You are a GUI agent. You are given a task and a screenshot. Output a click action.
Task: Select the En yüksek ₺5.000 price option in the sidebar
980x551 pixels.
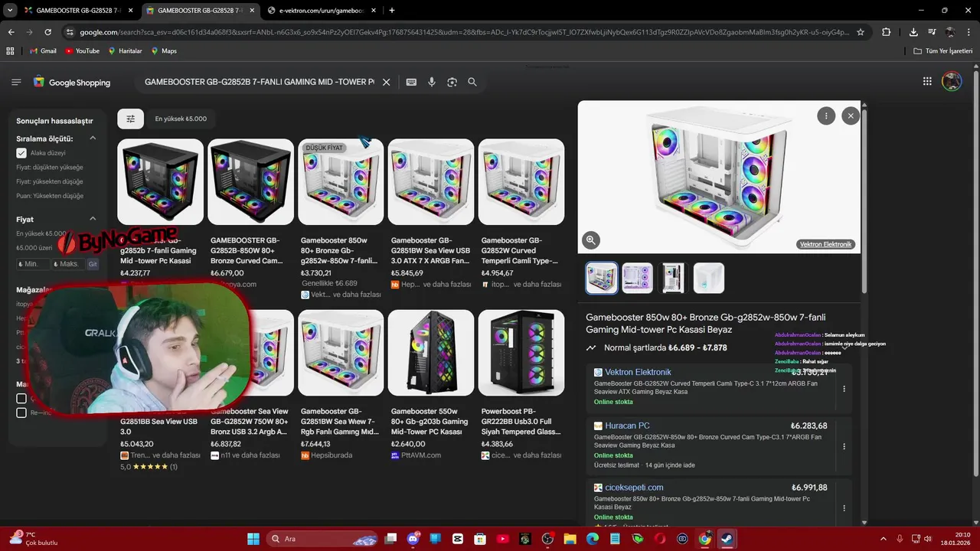42,233
